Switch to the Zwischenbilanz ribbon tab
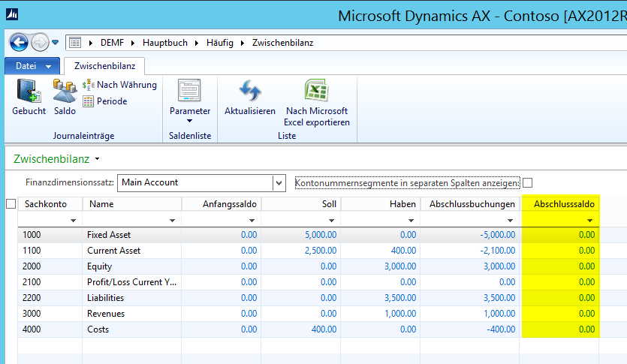Screen dimensions: 627x364 [x=104, y=66]
